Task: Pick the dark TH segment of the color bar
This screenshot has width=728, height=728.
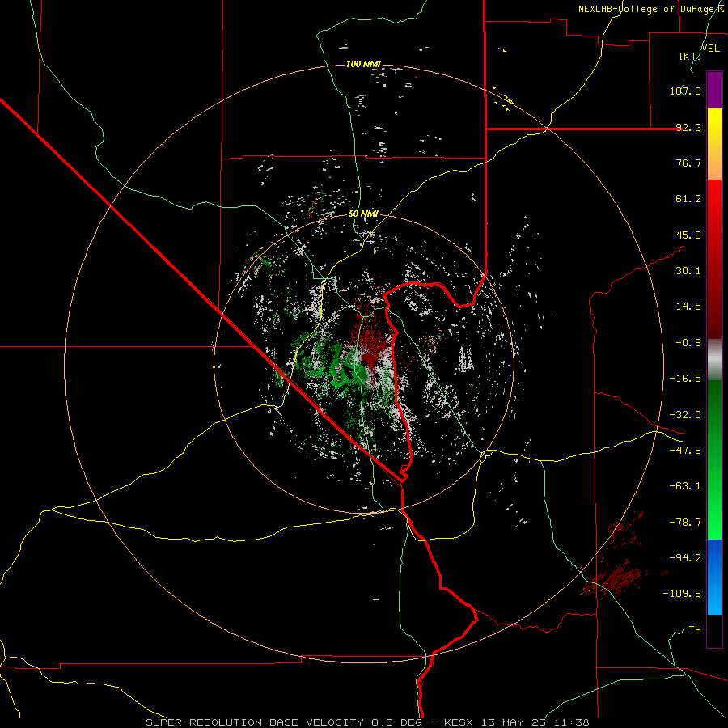Action: click(x=714, y=631)
